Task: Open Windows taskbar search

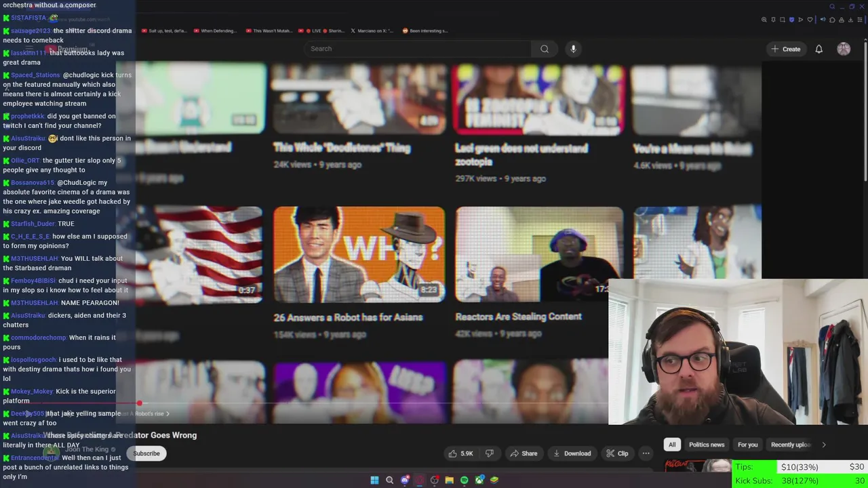Action: (389, 480)
